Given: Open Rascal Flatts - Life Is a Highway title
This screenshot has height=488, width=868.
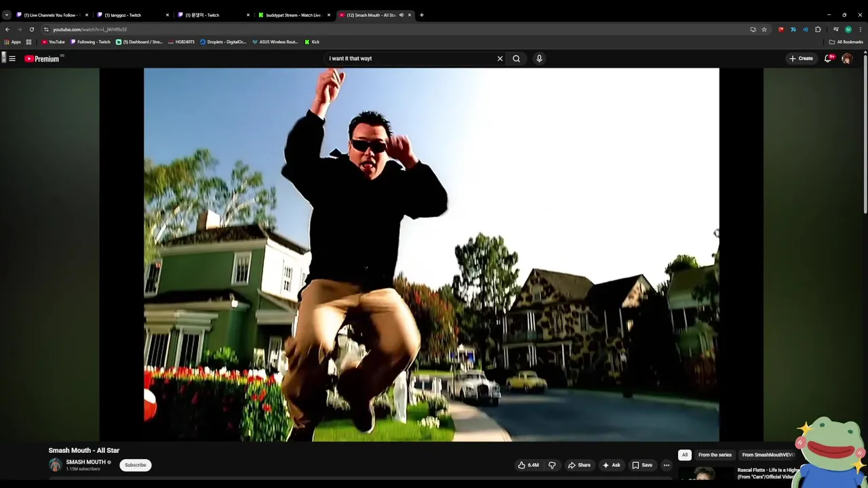Looking at the screenshot, I should 768,473.
